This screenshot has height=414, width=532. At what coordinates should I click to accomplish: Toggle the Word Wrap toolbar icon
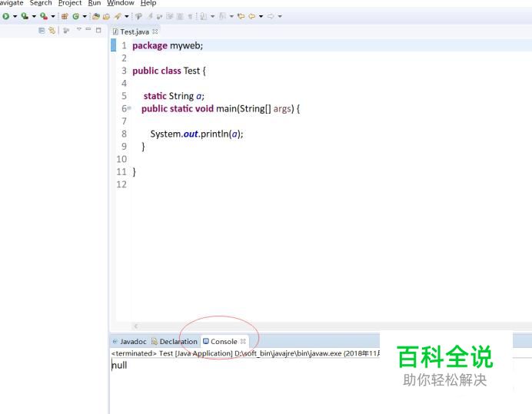(170, 16)
